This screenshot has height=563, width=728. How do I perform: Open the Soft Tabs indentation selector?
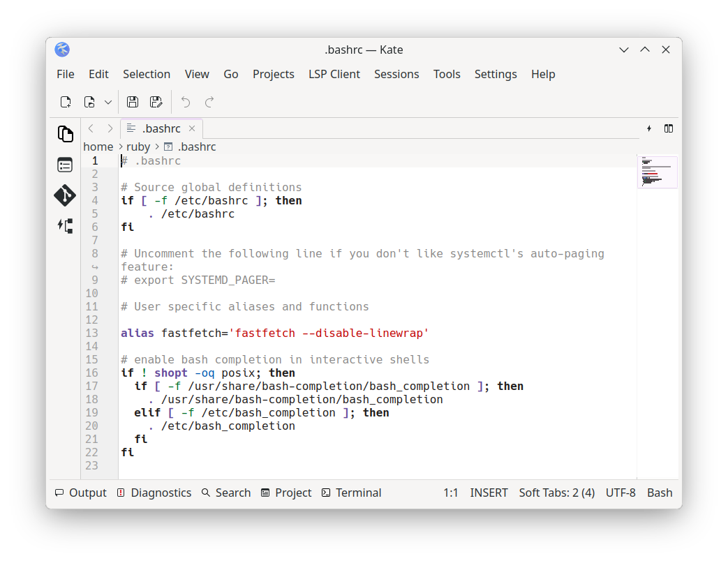coord(556,493)
